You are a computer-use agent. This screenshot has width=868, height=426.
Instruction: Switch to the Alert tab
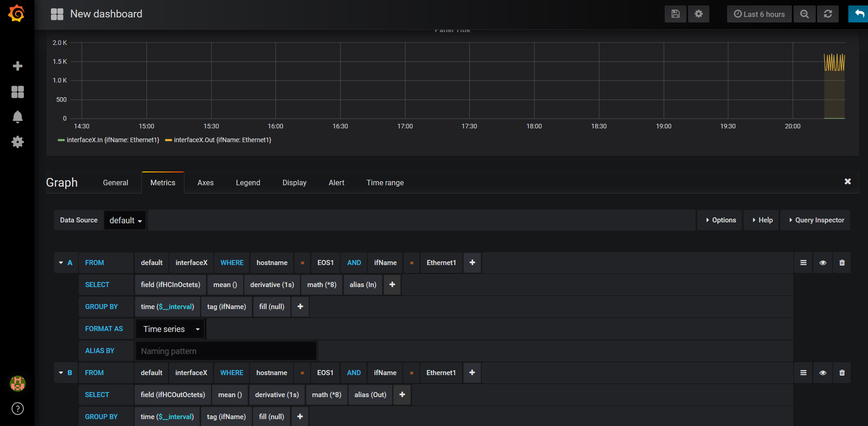pyautogui.click(x=336, y=183)
